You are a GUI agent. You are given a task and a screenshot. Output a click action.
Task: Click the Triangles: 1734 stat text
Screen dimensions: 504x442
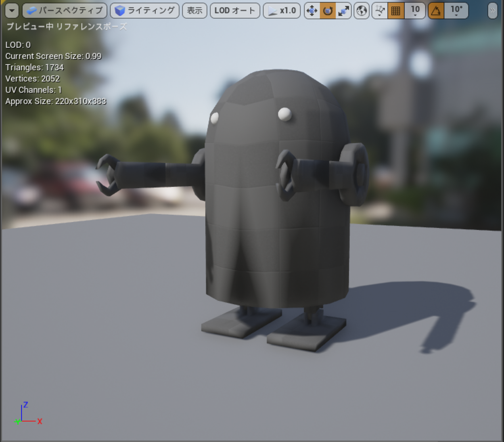[x=35, y=67]
